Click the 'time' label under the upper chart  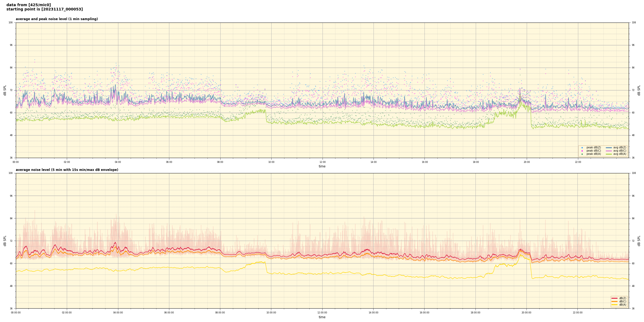(x=322, y=166)
